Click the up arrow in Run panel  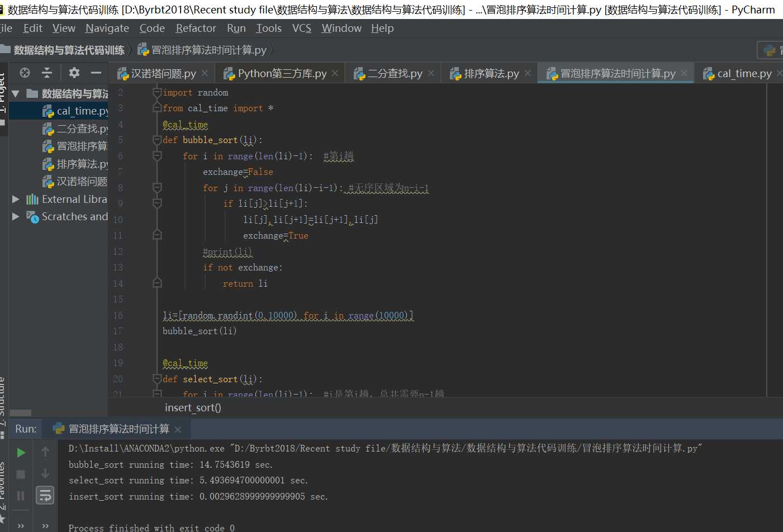45,452
